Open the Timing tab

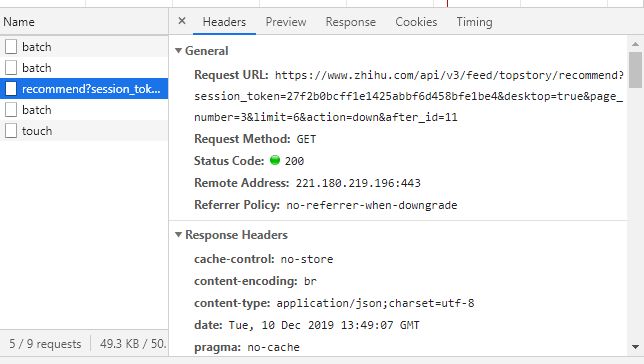[x=474, y=22]
